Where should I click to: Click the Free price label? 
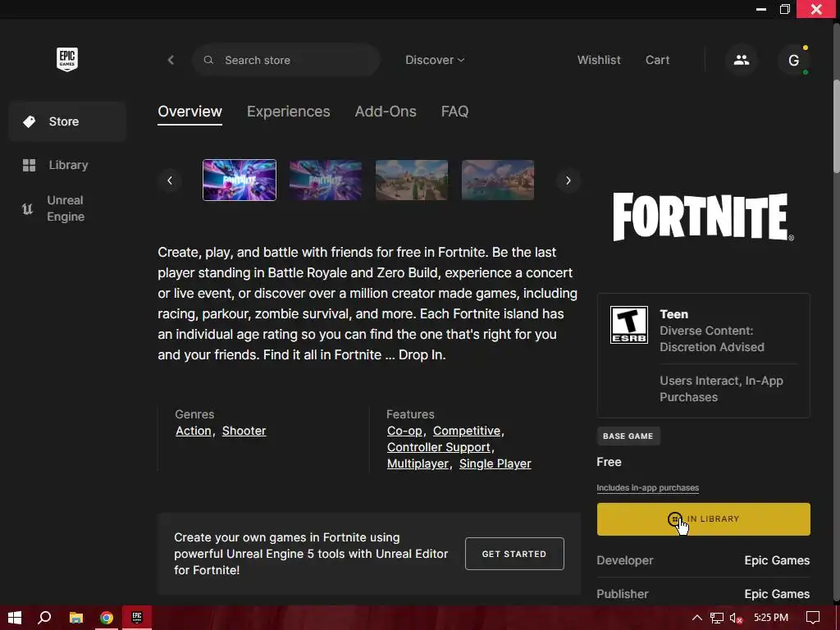tap(609, 463)
